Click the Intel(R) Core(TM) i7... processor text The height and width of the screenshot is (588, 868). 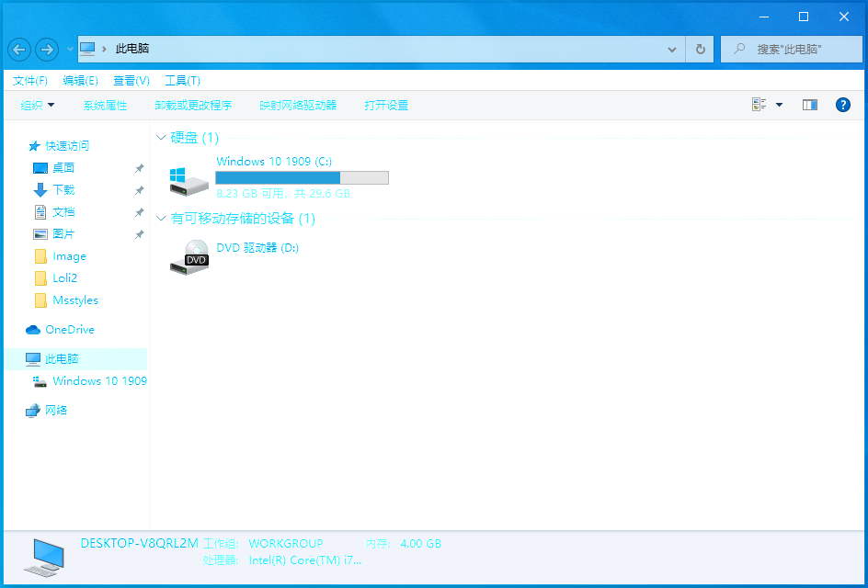point(305,560)
